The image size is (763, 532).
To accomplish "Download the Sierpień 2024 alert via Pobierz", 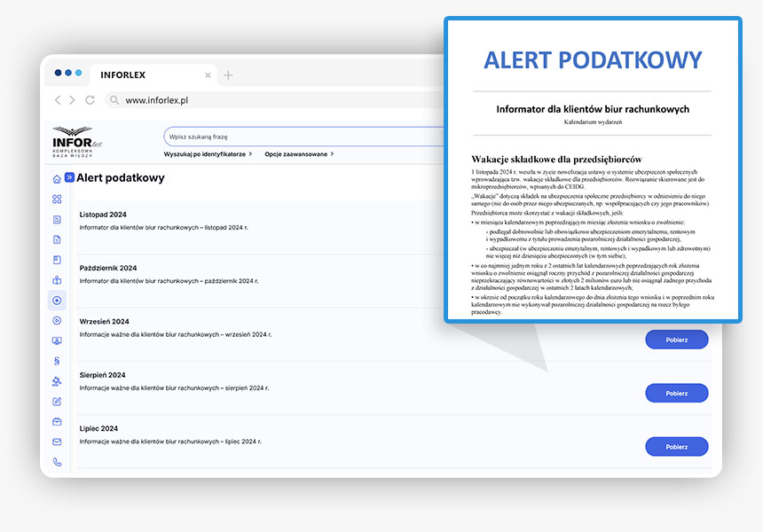I will (x=676, y=393).
